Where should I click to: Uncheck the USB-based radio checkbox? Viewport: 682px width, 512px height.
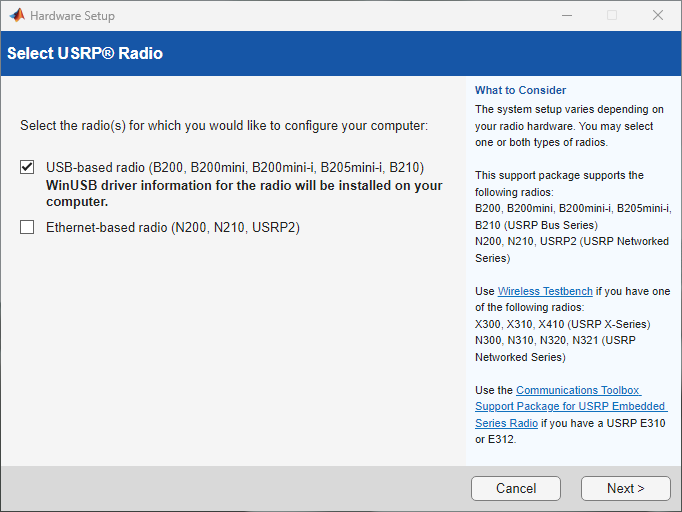[27, 167]
